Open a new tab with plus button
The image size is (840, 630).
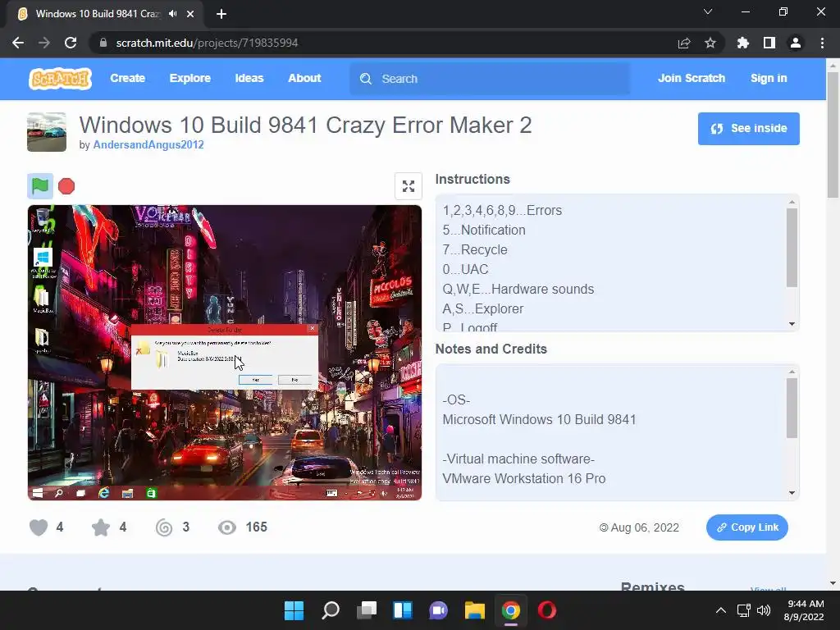point(221,14)
